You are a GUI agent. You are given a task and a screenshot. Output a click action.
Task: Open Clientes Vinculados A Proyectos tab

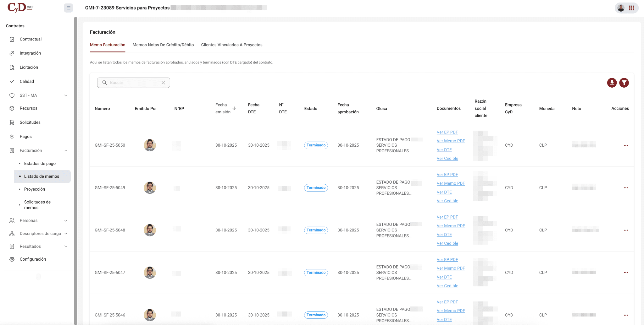pyautogui.click(x=231, y=45)
